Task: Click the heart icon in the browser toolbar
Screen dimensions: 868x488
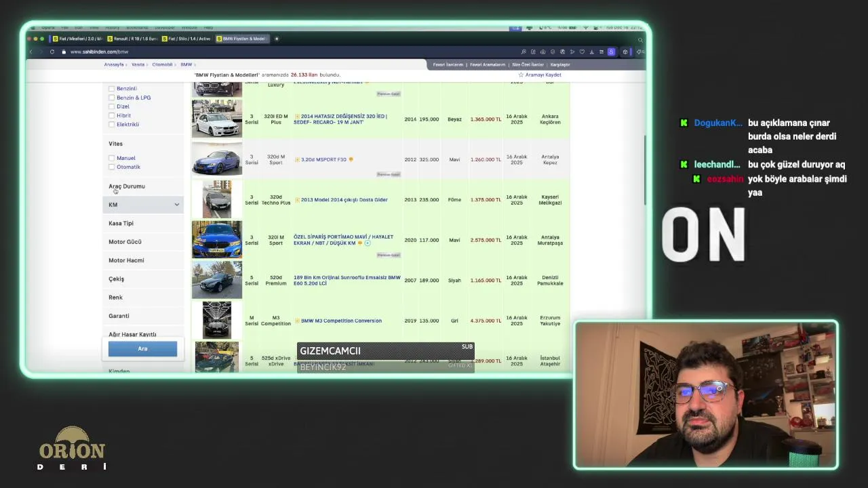Action: pyautogui.click(x=582, y=52)
